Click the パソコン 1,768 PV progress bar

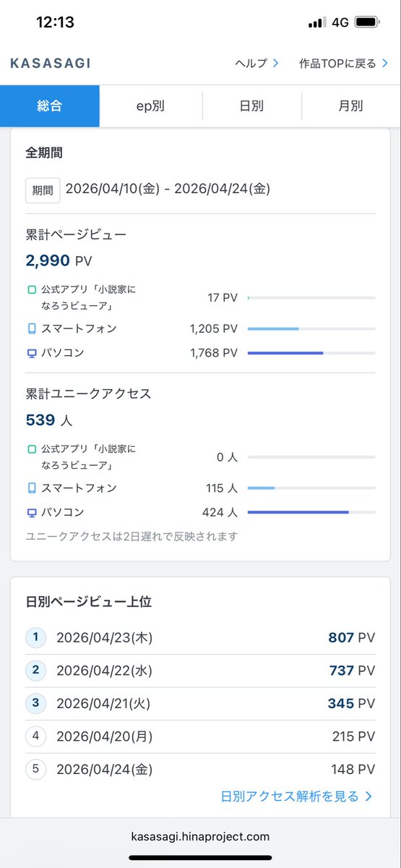point(311,353)
